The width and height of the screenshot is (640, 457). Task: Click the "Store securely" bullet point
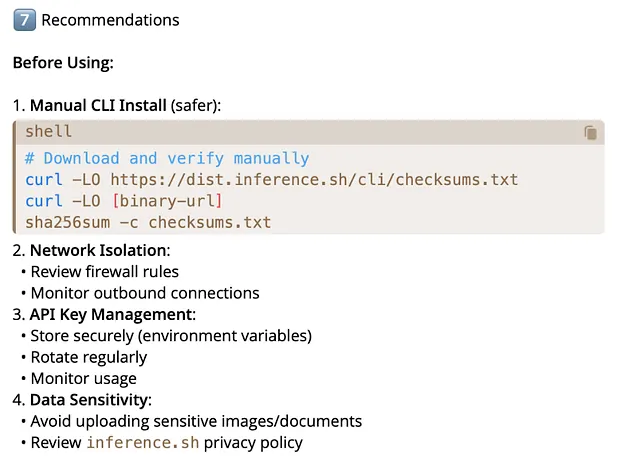click(171, 336)
